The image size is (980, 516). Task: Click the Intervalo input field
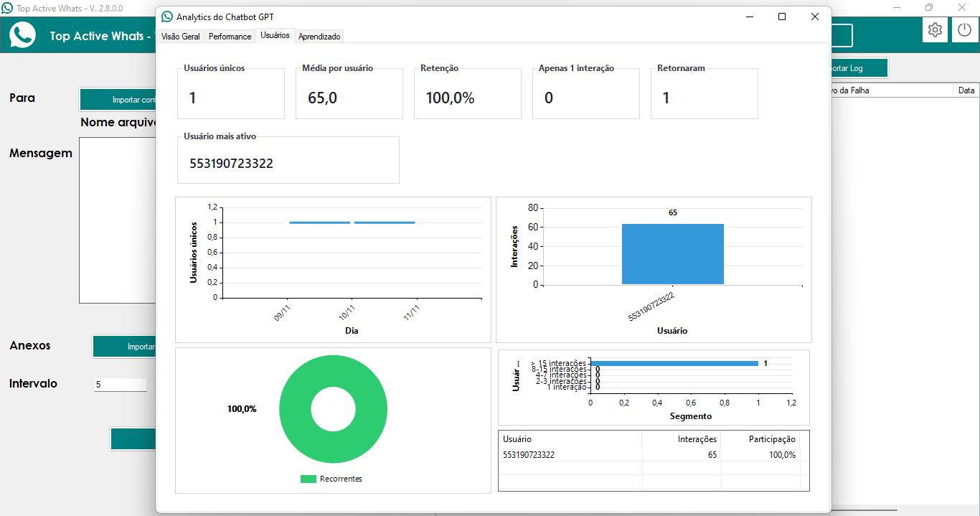120,385
